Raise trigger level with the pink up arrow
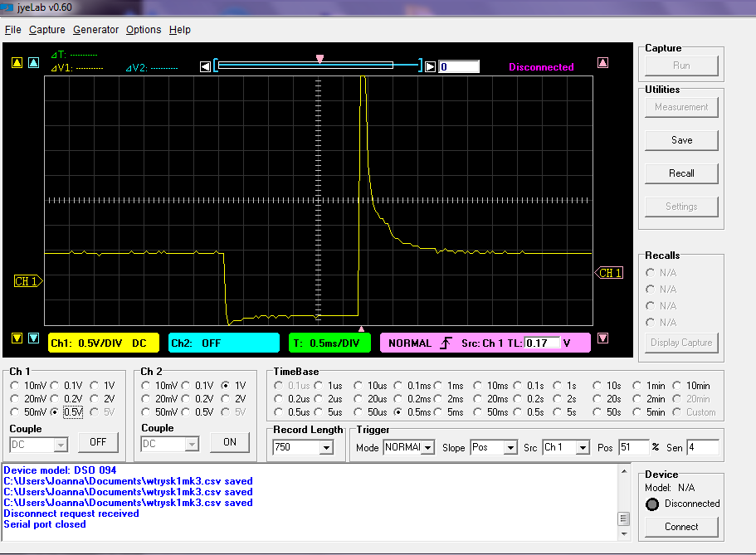The image size is (756, 555). [x=603, y=63]
